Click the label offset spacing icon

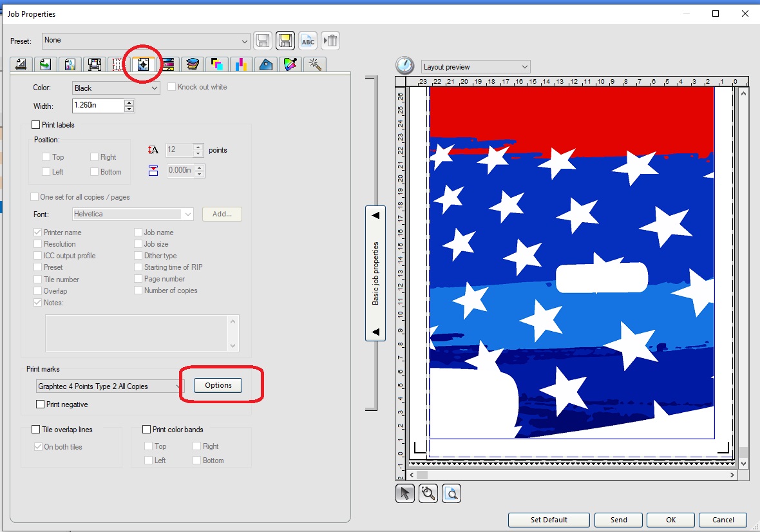[x=153, y=171]
